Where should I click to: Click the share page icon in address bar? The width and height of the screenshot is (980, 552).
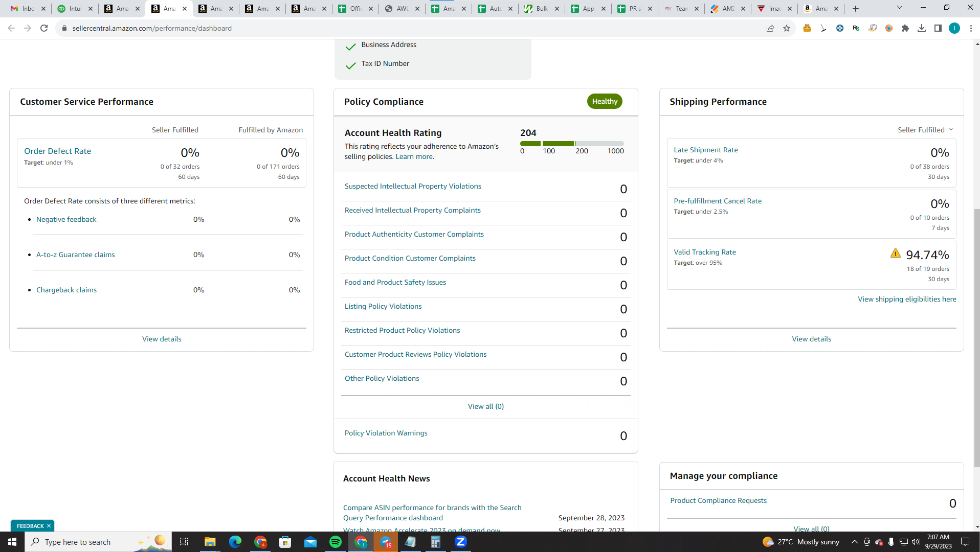(770, 28)
